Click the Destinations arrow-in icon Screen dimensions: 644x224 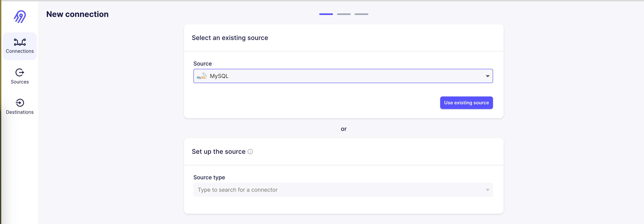(x=20, y=103)
